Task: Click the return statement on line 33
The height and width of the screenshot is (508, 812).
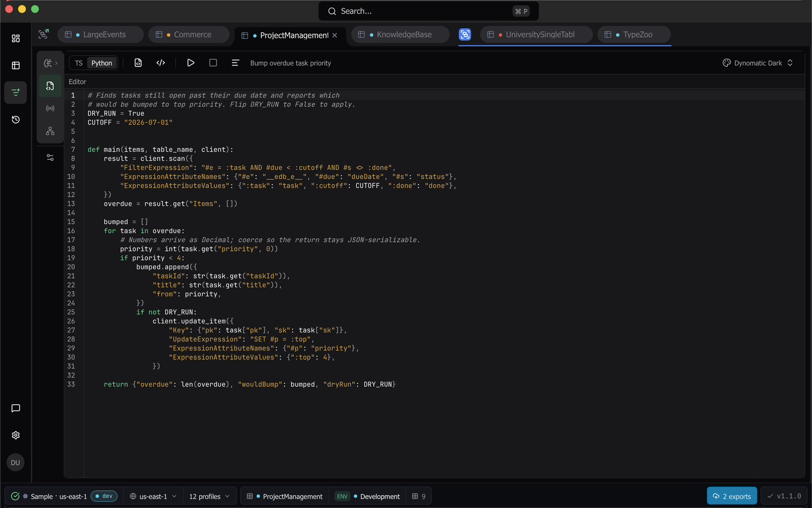Action: point(250,384)
